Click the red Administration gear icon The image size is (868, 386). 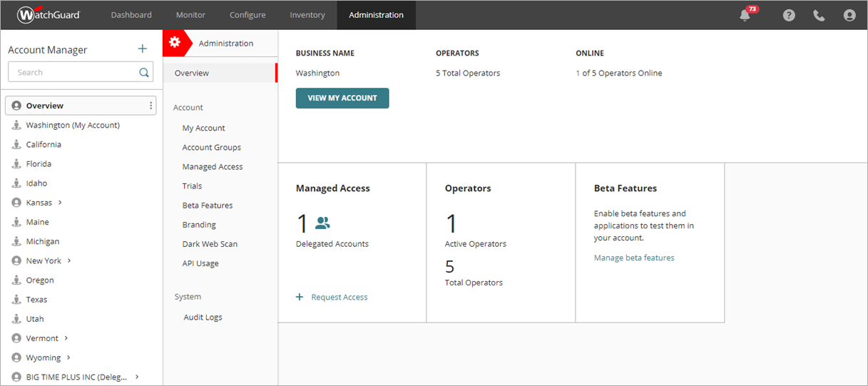click(175, 43)
